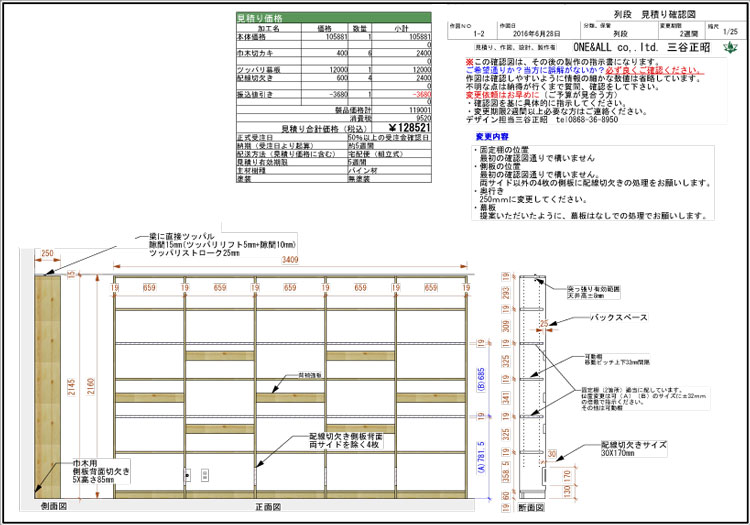Click the 1/25 scale value
Image resolution: width=750 pixels, height=525 pixels.
(x=730, y=32)
